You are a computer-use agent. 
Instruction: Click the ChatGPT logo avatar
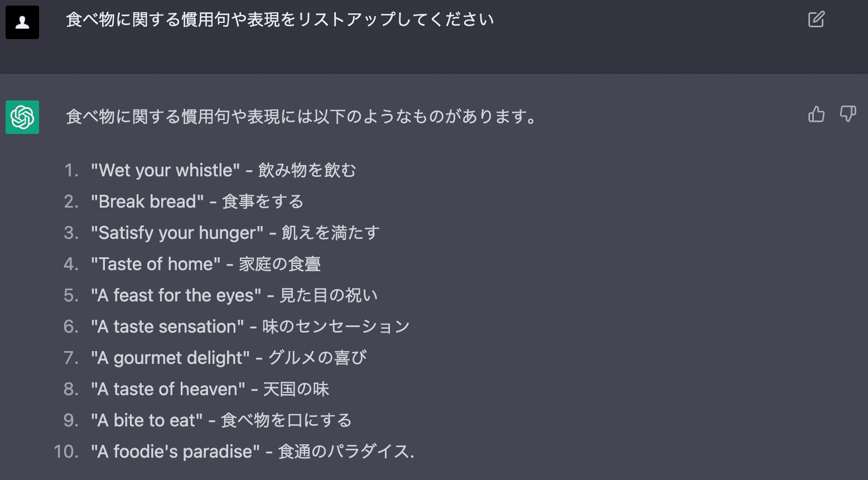[22, 117]
